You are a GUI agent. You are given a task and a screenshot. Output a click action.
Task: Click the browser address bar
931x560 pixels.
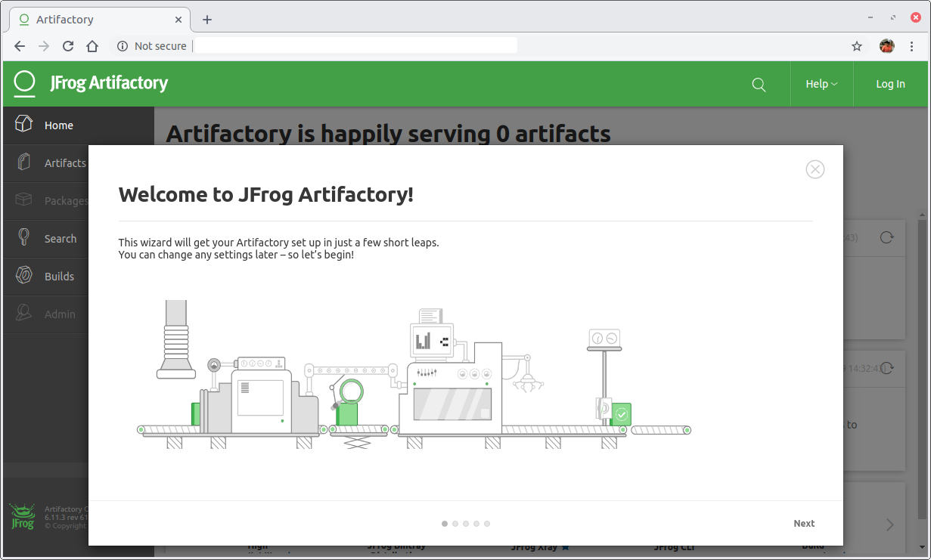pyautogui.click(x=355, y=46)
